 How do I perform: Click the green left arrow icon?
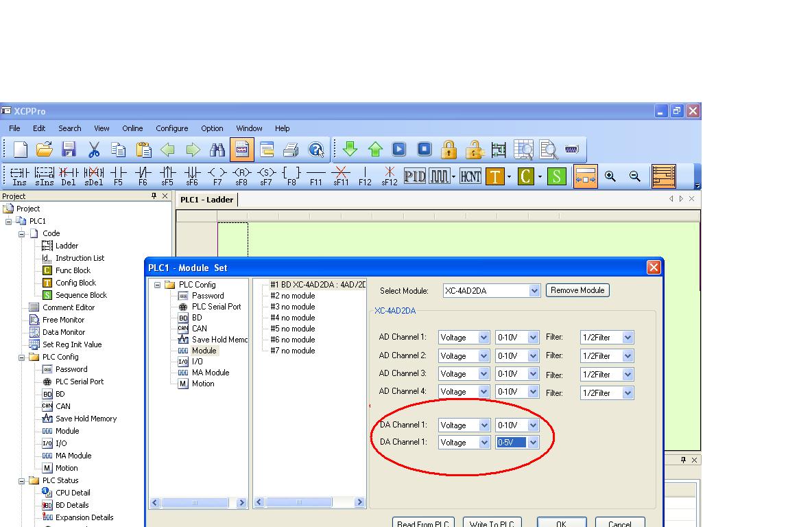(x=168, y=150)
